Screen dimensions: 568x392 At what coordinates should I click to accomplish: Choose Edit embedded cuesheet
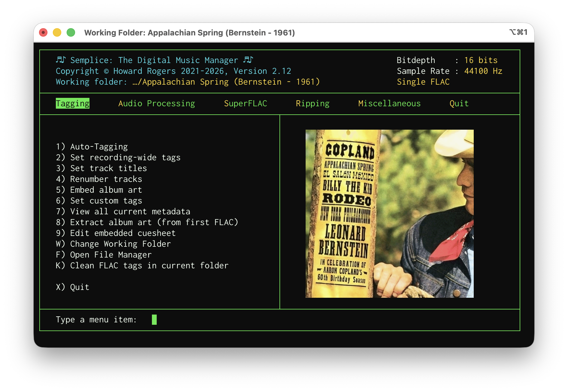point(116,233)
